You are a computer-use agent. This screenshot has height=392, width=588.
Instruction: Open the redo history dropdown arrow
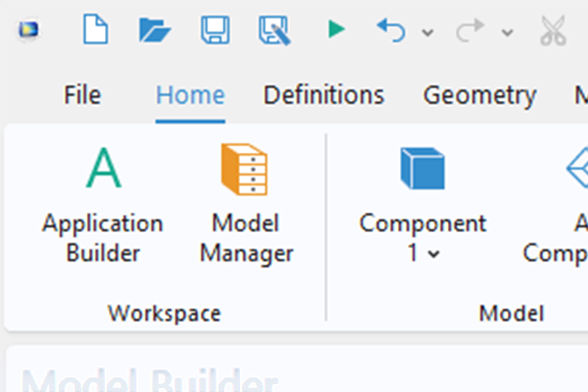(507, 32)
